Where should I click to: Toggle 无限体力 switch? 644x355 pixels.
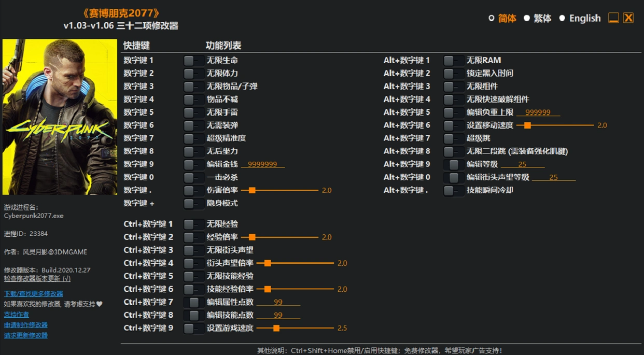[193, 74]
